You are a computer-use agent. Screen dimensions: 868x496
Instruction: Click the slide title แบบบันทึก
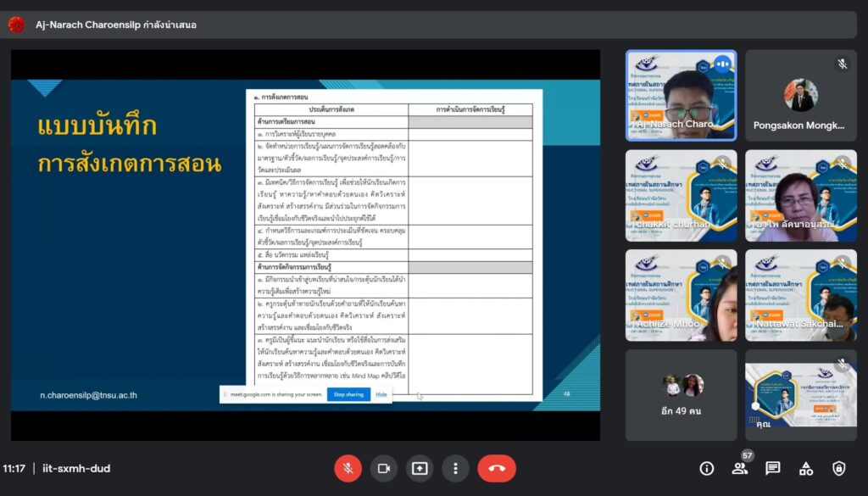[97, 125]
